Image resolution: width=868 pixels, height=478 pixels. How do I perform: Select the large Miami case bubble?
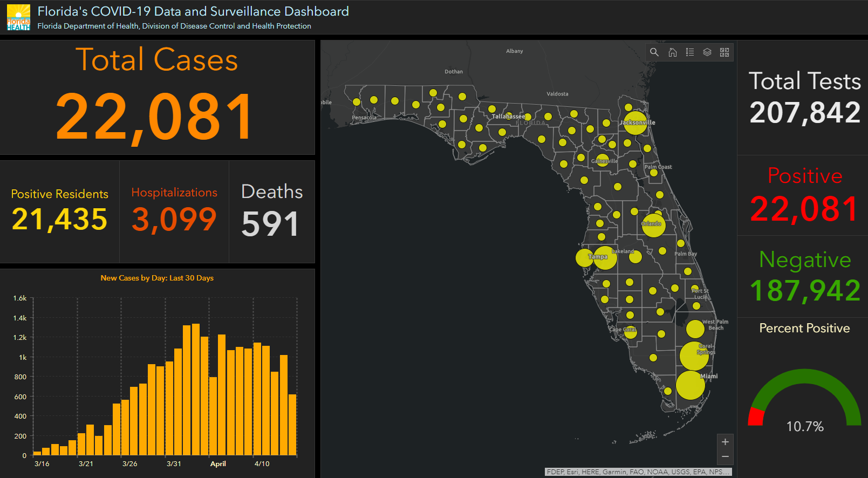(x=690, y=385)
